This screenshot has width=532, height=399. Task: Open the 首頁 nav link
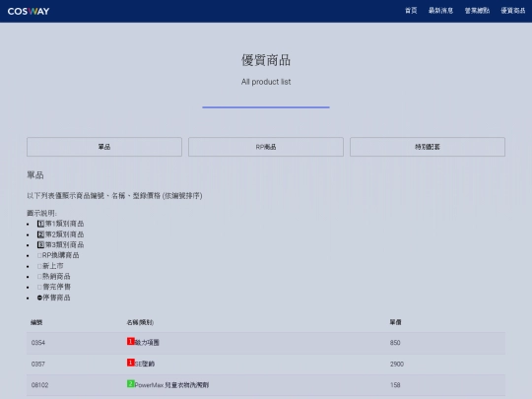(x=411, y=11)
